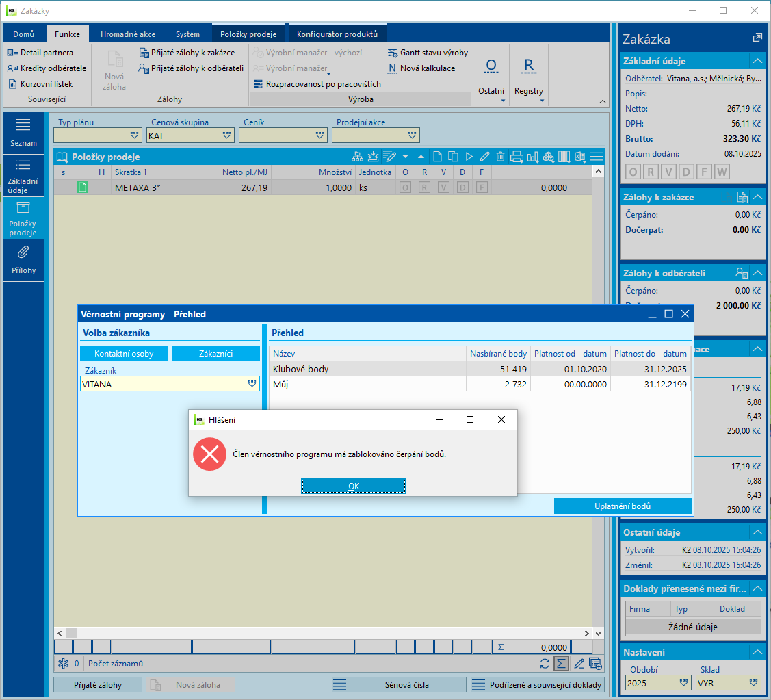Open the Konfigurátor produktů tab
The width and height of the screenshot is (771, 700).
point(337,34)
